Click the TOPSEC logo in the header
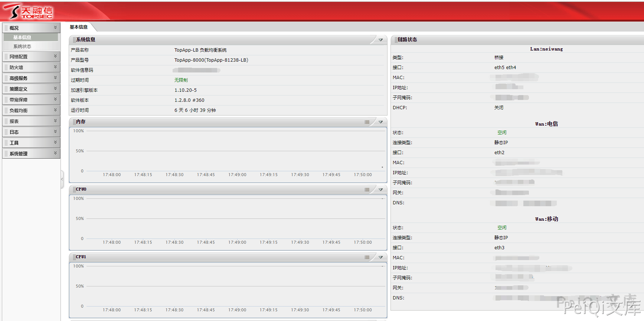 (28, 12)
